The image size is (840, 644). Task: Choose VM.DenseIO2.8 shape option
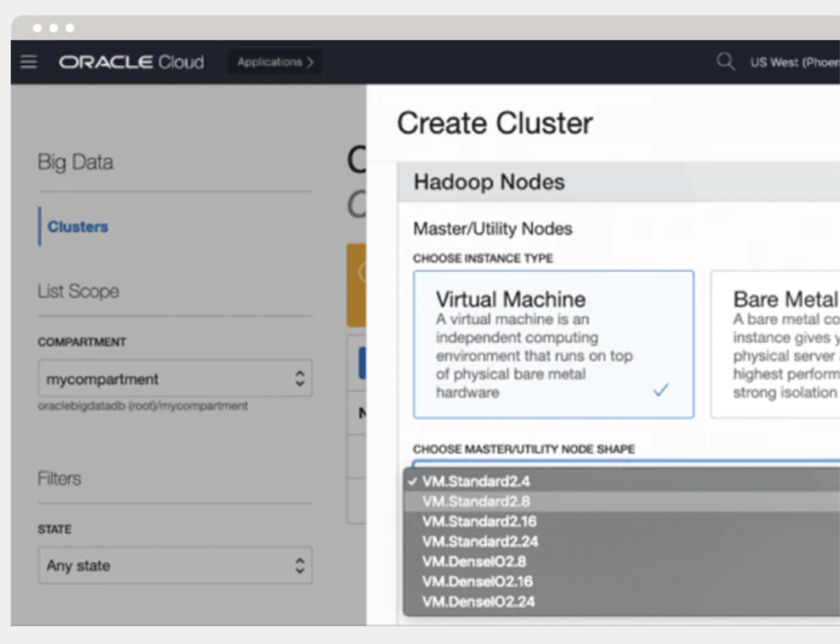coord(622,562)
